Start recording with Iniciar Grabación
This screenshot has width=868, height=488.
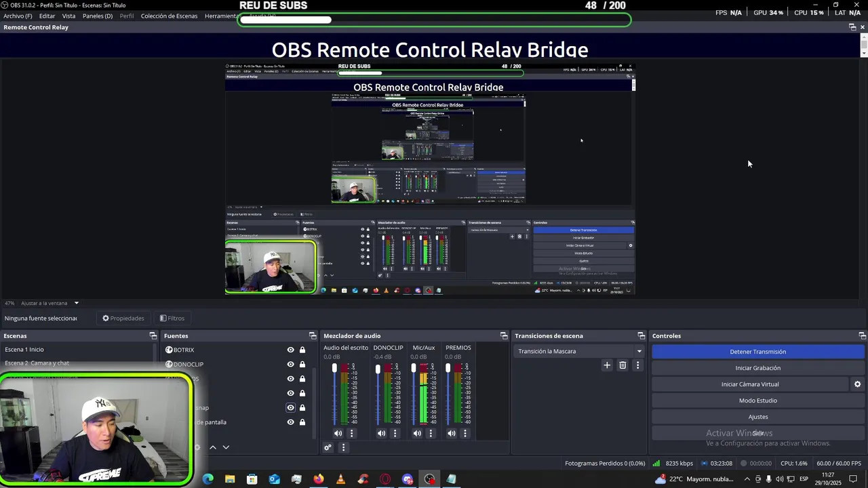[x=758, y=368]
